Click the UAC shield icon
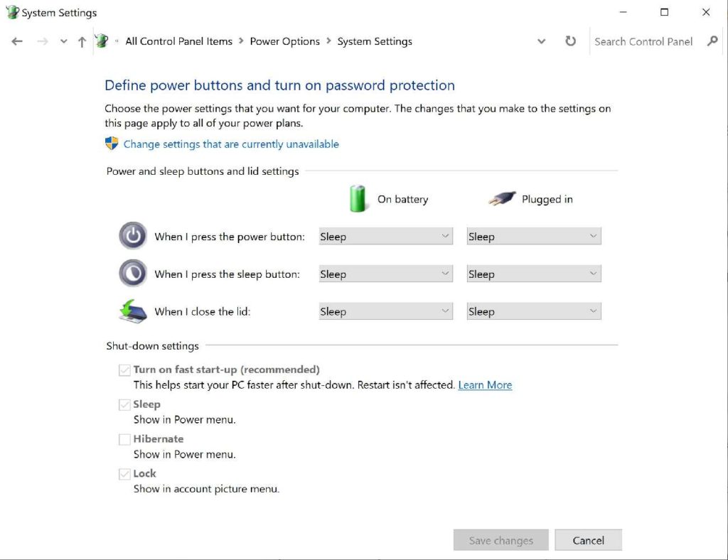The height and width of the screenshot is (560, 728). [112, 144]
